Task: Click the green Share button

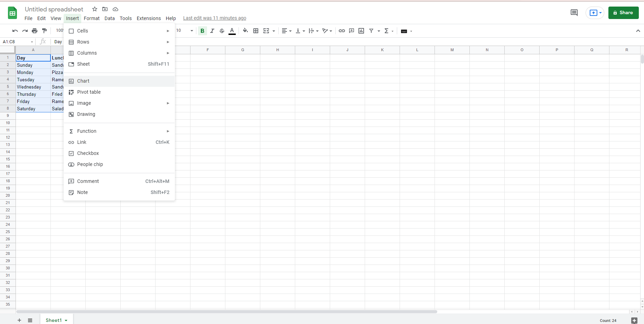Action: pyautogui.click(x=623, y=13)
